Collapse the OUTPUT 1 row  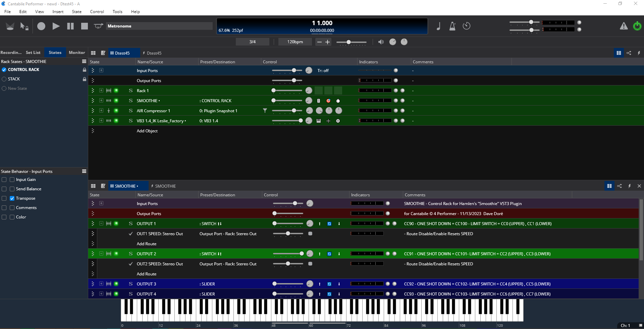coord(101,223)
